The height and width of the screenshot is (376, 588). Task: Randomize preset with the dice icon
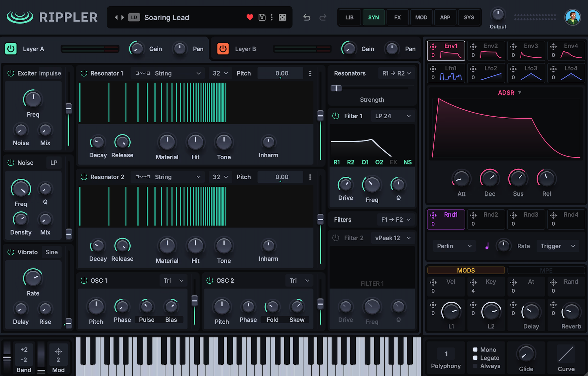click(x=282, y=17)
